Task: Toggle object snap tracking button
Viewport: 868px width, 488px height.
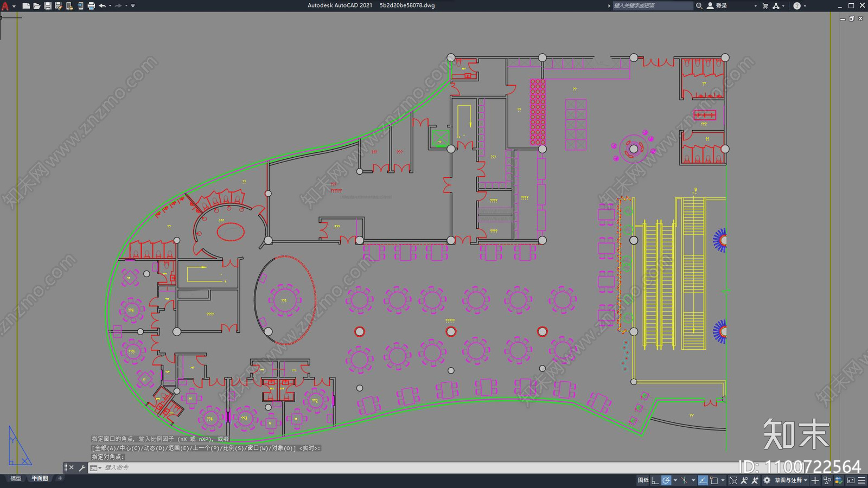Action: (703, 480)
